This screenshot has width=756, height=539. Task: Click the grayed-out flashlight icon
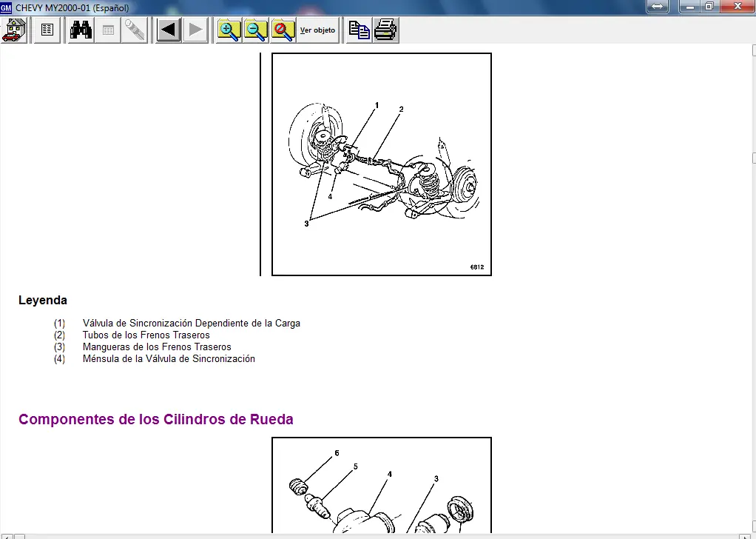coord(135,30)
